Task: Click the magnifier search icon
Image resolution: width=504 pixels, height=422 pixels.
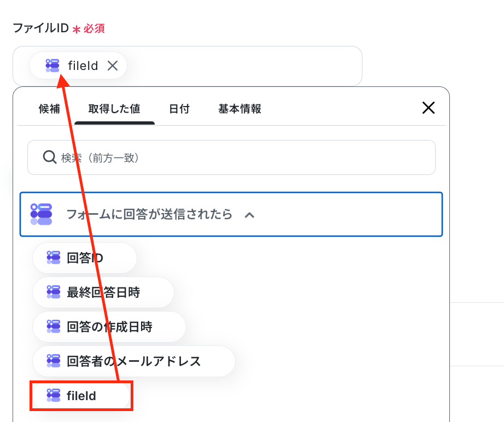Action: pos(50,157)
